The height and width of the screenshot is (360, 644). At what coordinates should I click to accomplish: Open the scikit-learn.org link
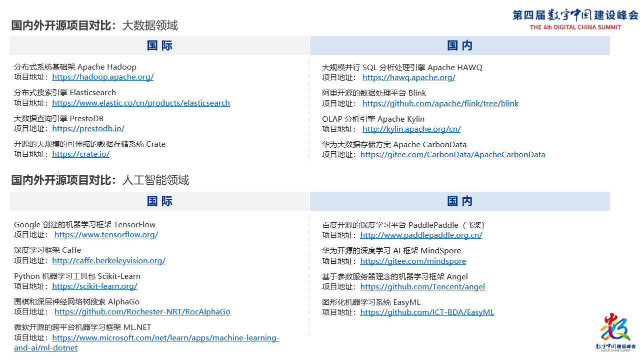(x=94, y=286)
